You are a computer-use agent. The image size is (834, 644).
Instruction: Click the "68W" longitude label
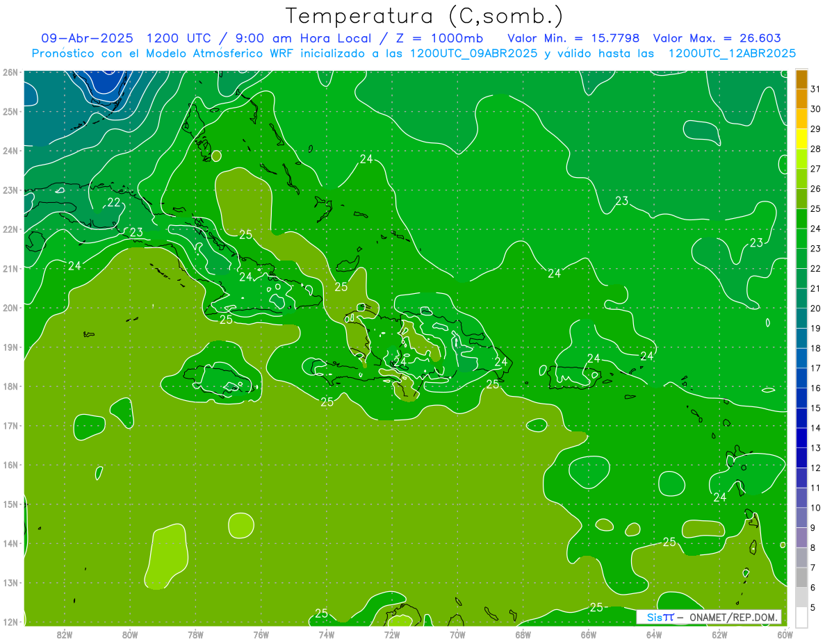tap(523, 634)
